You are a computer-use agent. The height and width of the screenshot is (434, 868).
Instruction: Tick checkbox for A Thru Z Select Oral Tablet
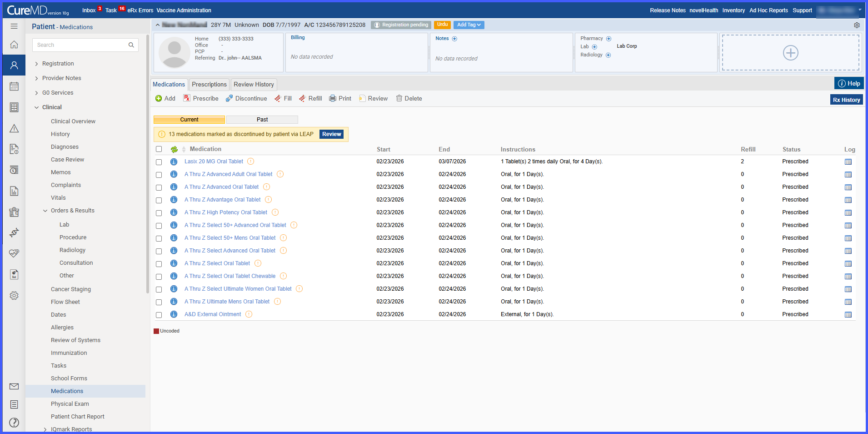pos(159,264)
